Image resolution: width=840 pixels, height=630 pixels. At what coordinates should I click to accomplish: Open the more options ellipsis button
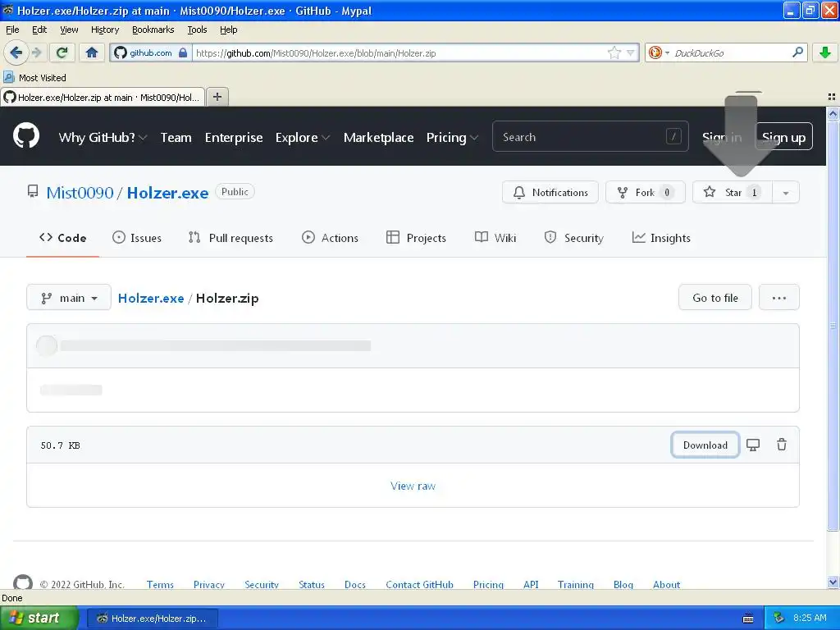(779, 297)
